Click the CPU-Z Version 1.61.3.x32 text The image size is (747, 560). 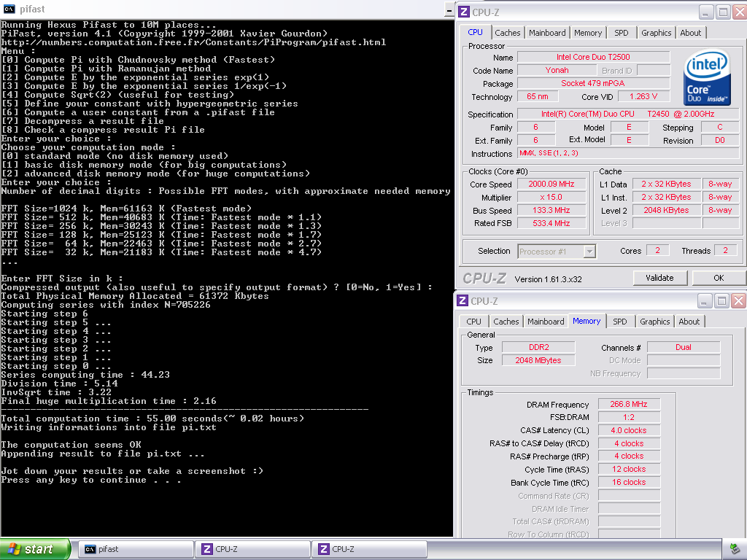click(548, 279)
